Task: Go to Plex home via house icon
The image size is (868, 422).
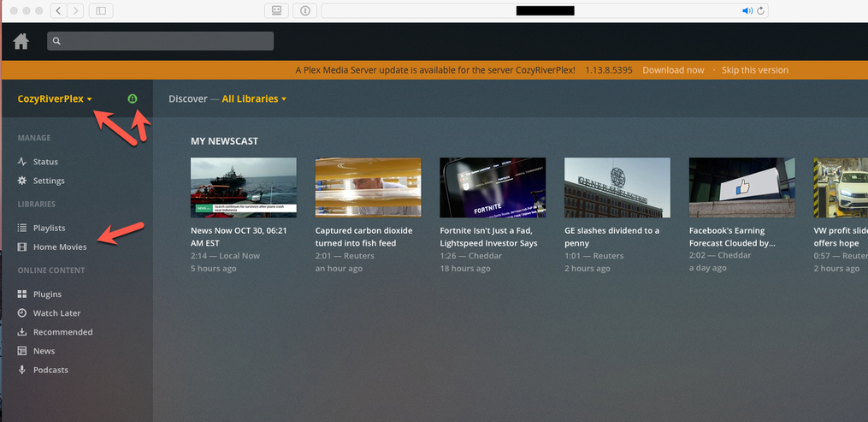Action: coord(21,42)
